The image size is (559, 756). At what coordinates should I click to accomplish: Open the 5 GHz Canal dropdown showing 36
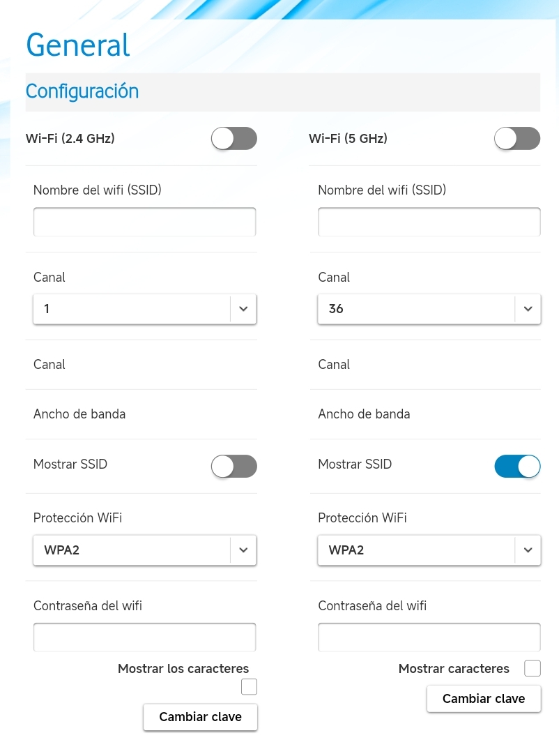(x=417, y=308)
